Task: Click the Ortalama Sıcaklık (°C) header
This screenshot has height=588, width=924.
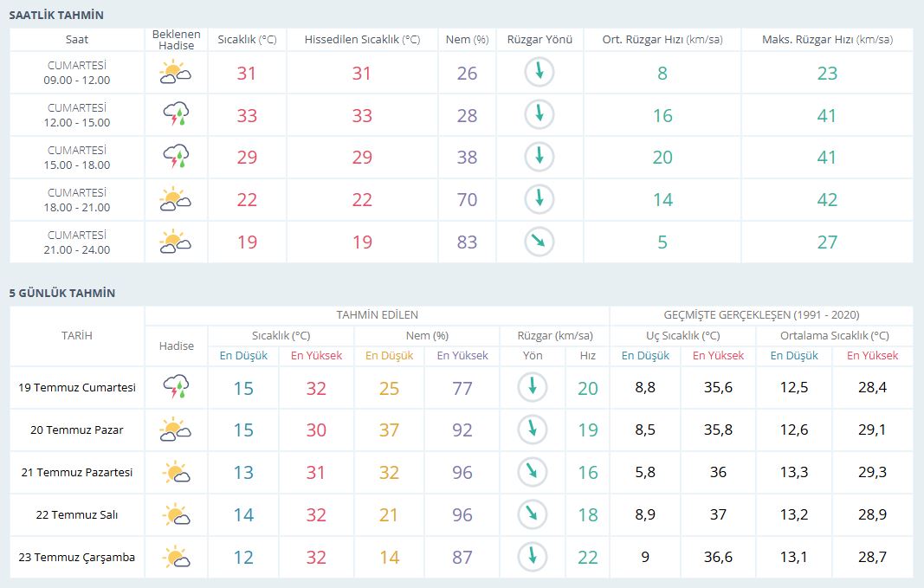Action: (834, 336)
